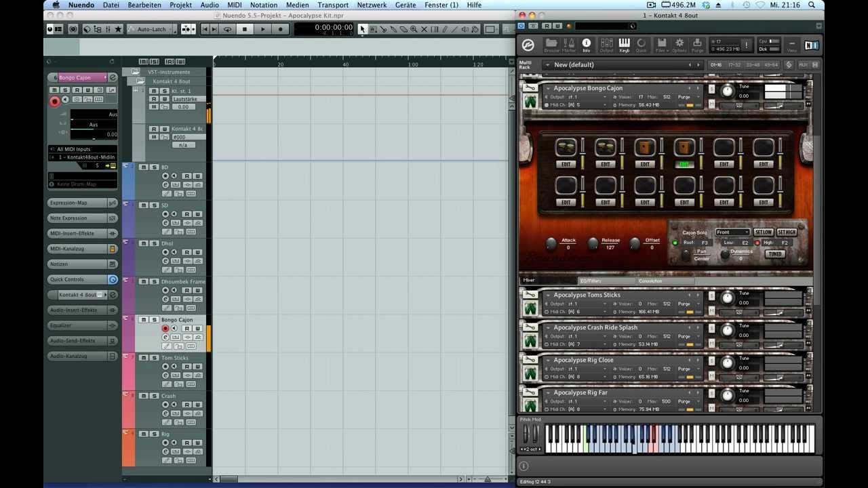This screenshot has height=488, width=868.
Task: Click the Kontakt panic exclamation button
Action: (747, 45)
